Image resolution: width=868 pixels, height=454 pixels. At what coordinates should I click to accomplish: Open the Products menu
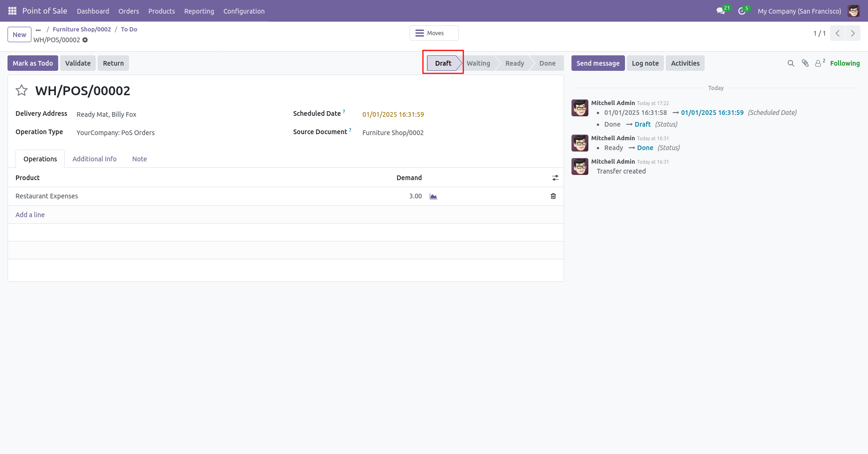(x=161, y=11)
